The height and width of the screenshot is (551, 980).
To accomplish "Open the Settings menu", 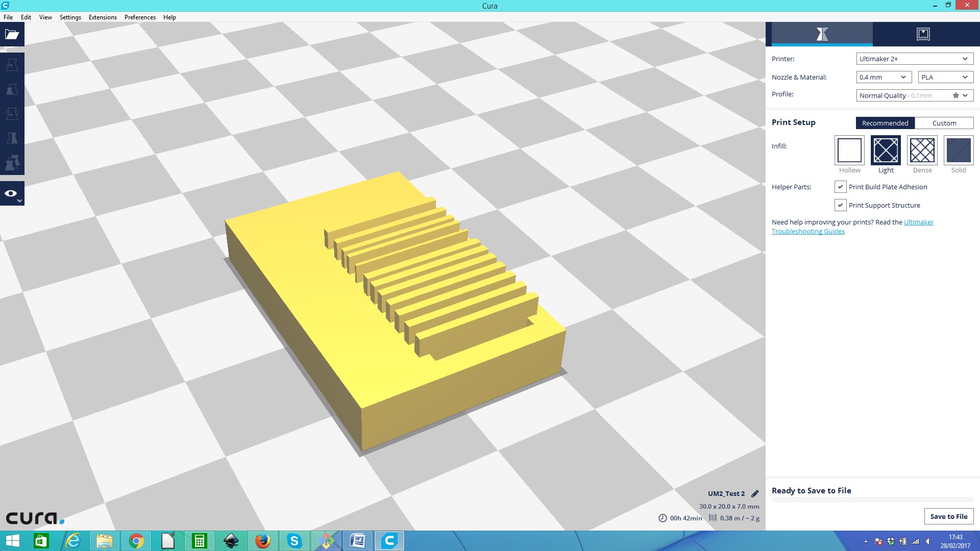I will click(x=70, y=17).
